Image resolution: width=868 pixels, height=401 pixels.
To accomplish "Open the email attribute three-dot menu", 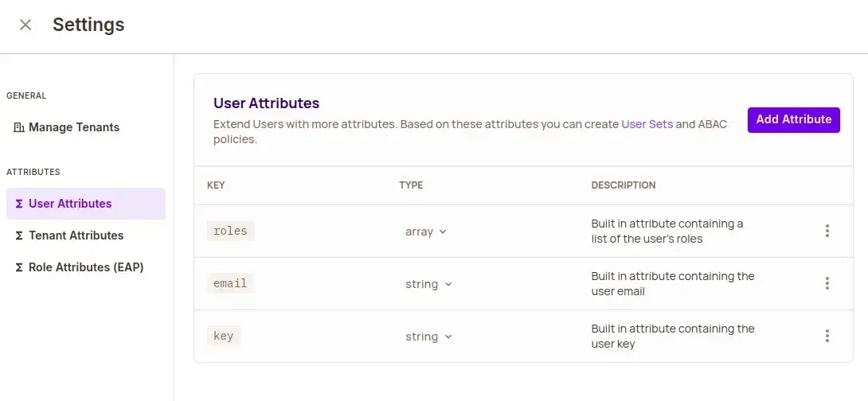I will (x=827, y=283).
